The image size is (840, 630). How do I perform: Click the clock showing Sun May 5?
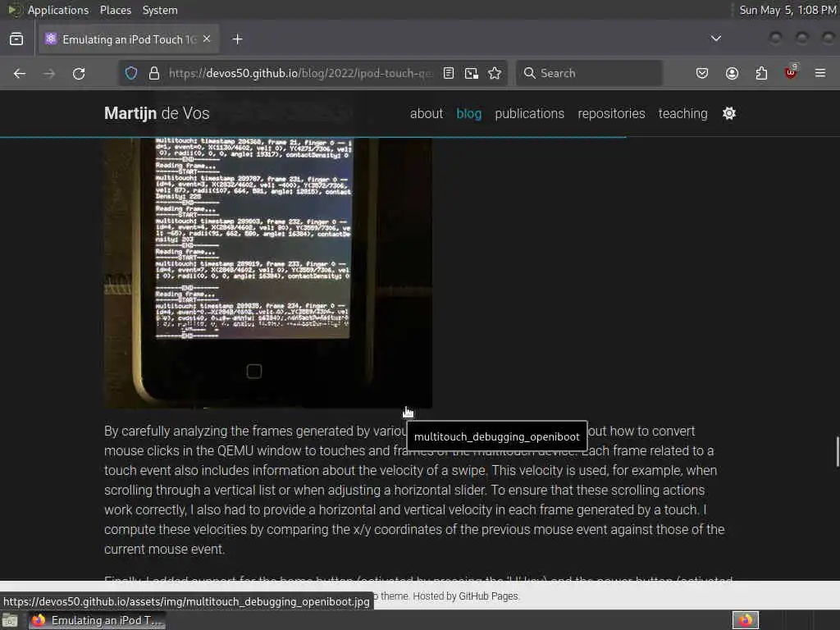[x=787, y=10]
